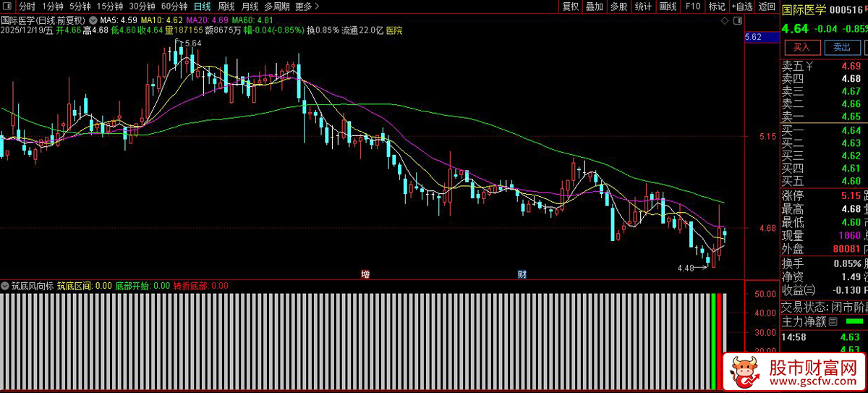This screenshot has width=868, height=393.
Task: Click 卖五 price 4.69
Action: click(x=851, y=66)
